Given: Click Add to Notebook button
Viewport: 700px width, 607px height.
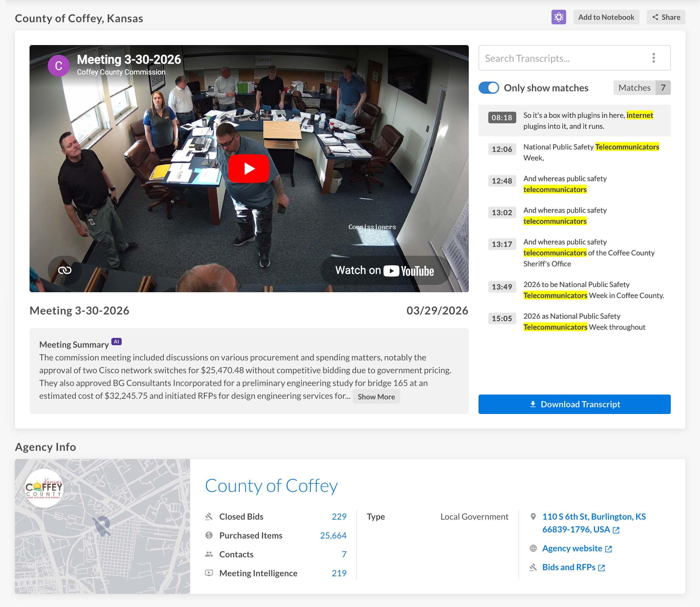Looking at the screenshot, I should 606,17.
